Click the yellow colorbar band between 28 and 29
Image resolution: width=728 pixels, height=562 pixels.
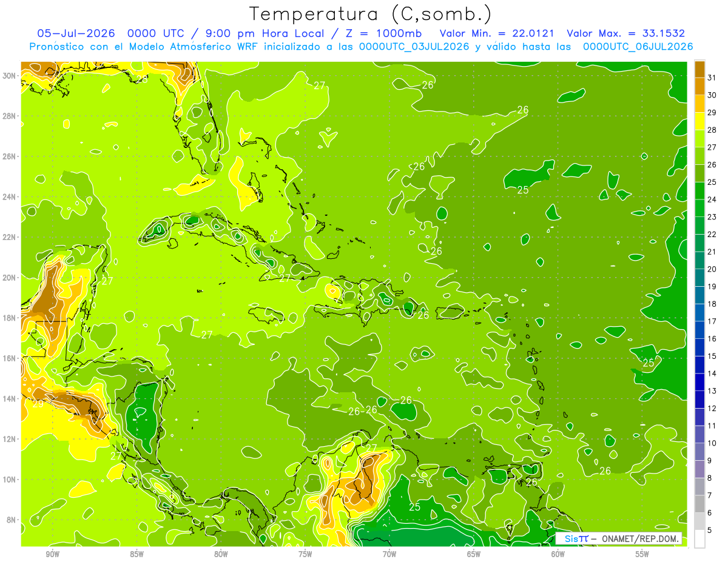pyautogui.click(x=699, y=121)
